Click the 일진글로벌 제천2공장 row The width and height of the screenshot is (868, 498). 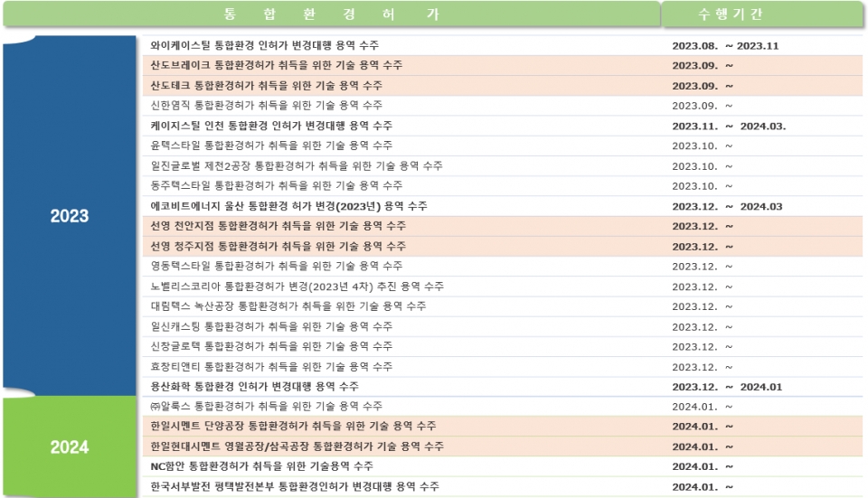coord(297,166)
